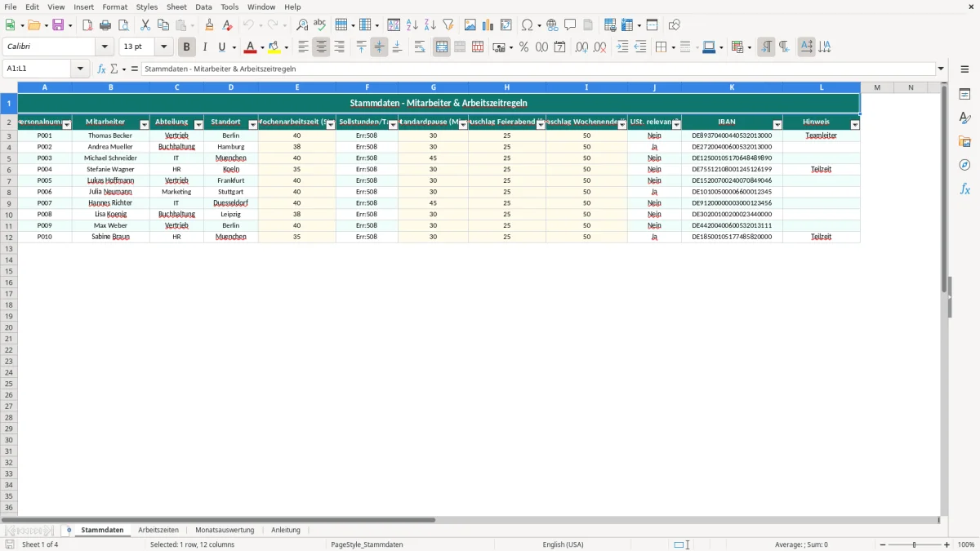Insert an image
Screen dimensions: 980x551
(x=470, y=25)
